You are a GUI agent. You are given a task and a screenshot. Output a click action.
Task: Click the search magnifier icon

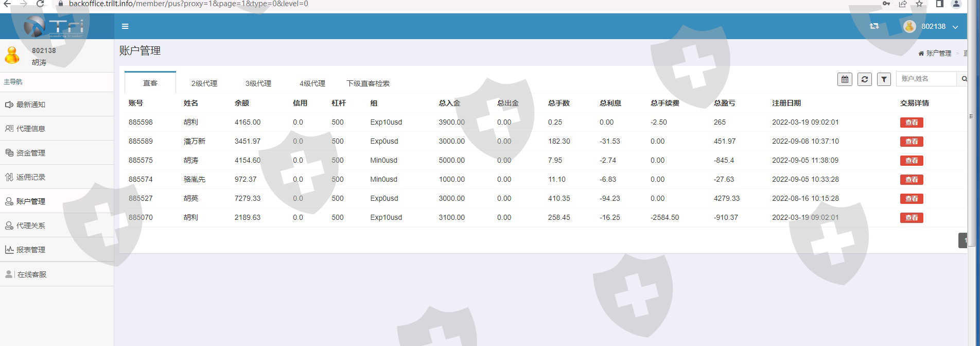[x=964, y=79]
